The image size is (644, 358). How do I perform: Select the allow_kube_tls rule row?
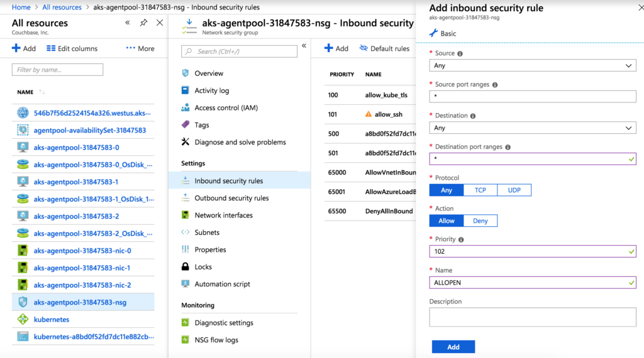coord(370,95)
